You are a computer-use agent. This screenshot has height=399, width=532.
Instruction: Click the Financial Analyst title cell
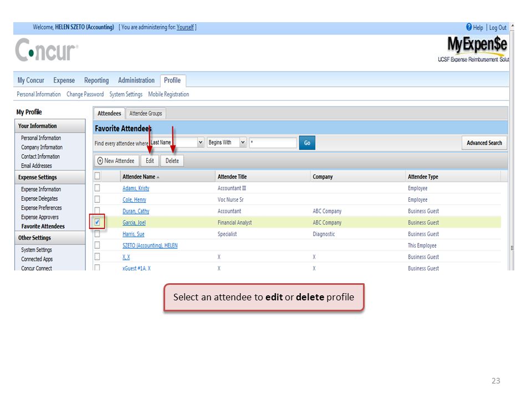point(235,223)
